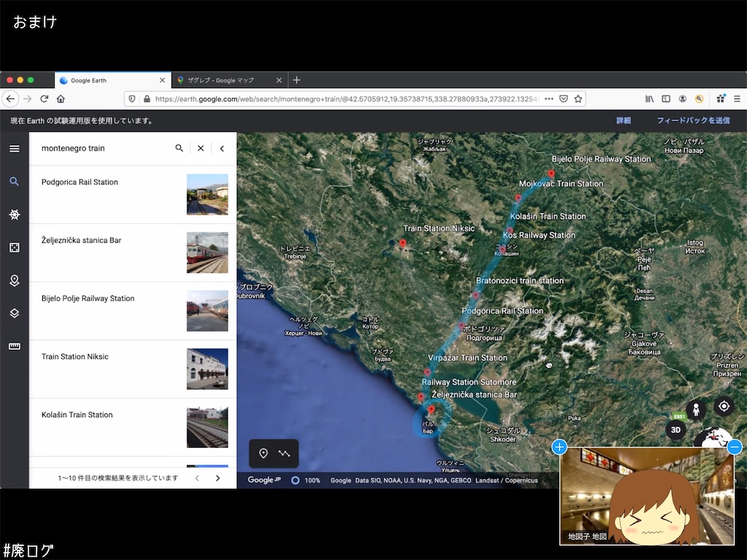Image resolution: width=747 pixels, height=560 pixels.
Task: Click the Niksic train station map pin
Action: [x=403, y=244]
